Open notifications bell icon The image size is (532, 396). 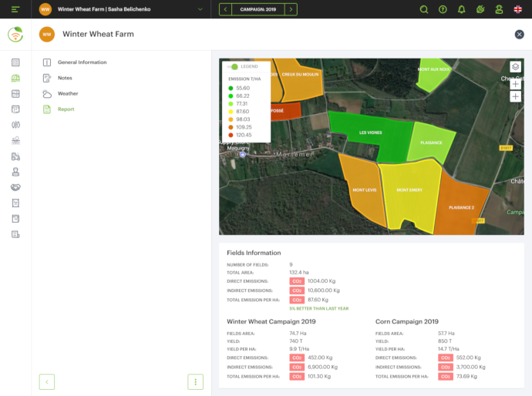(x=461, y=9)
